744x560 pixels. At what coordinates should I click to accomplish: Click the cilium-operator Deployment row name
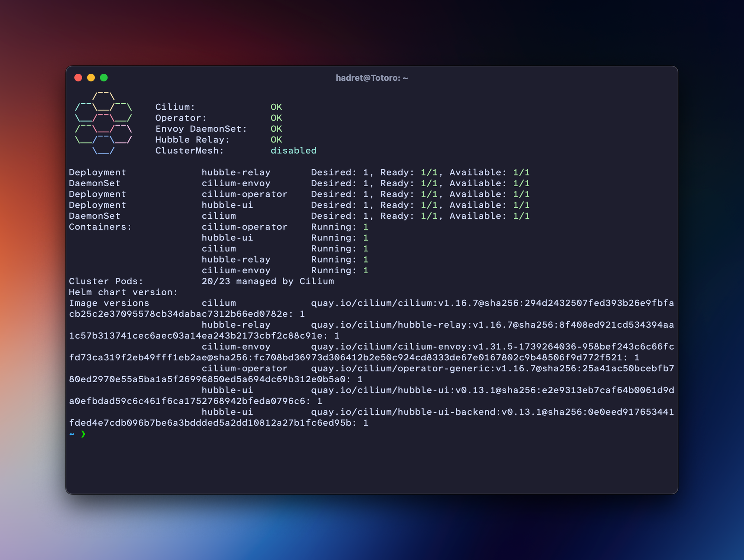pyautogui.click(x=244, y=194)
